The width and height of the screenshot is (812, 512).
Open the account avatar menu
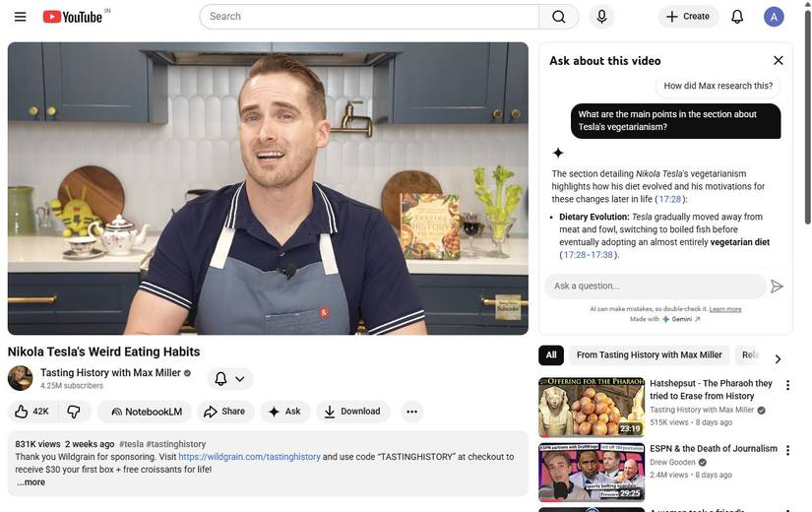point(774,17)
